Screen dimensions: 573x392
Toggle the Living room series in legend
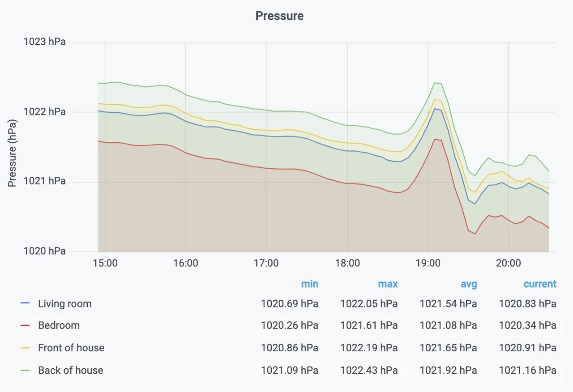(65, 304)
